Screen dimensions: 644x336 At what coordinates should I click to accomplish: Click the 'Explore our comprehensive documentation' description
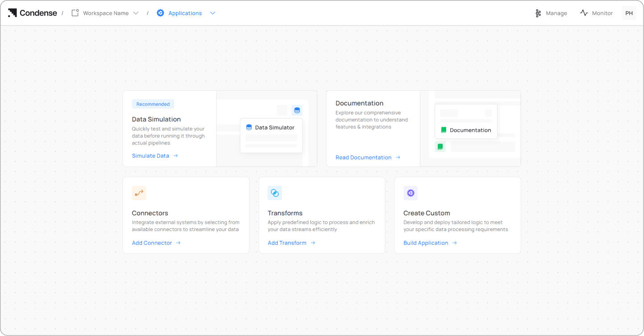point(372,120)
